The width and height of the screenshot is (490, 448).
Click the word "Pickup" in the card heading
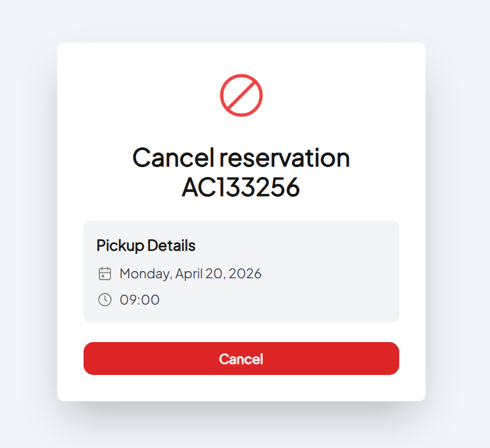point(120,245)
